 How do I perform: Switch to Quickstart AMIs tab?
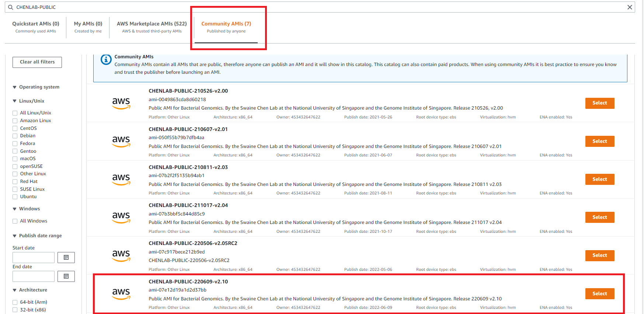[36, 27]
